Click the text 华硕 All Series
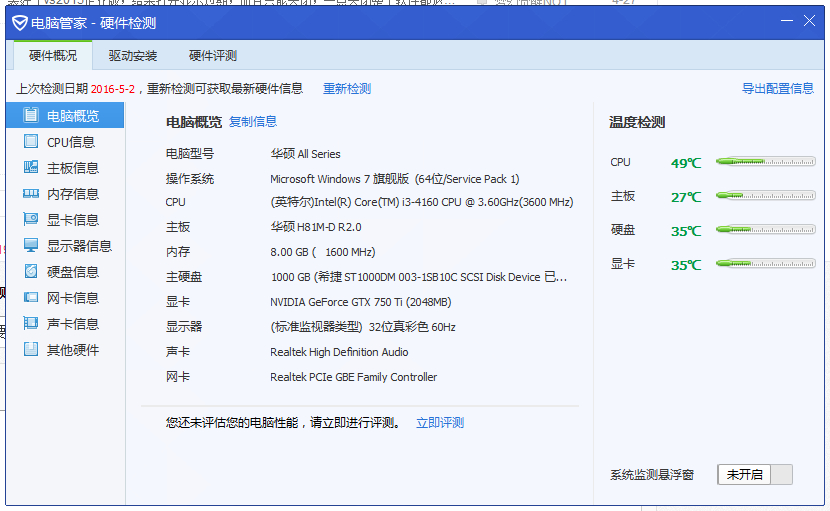 tap(305, 154)
